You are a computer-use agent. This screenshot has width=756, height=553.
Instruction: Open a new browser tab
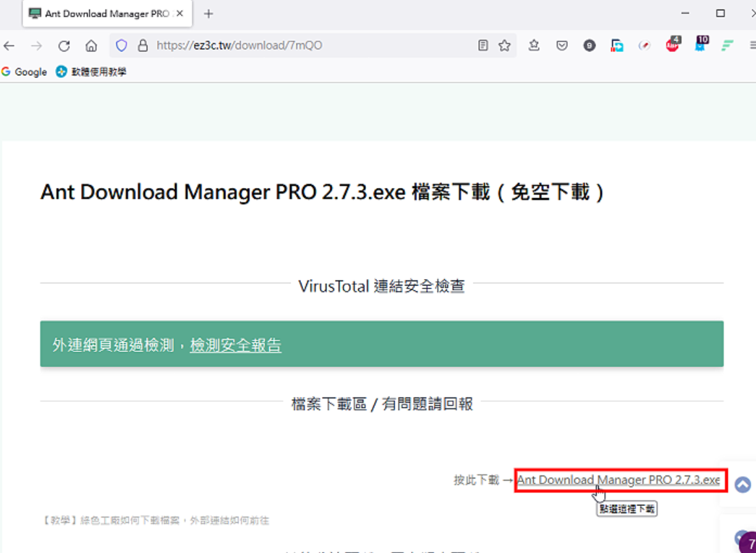pyautogui.click(x=208, y=14)
